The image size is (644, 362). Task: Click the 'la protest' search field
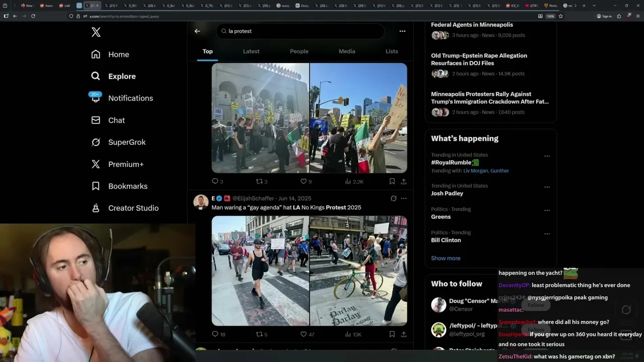click(300, 31)
